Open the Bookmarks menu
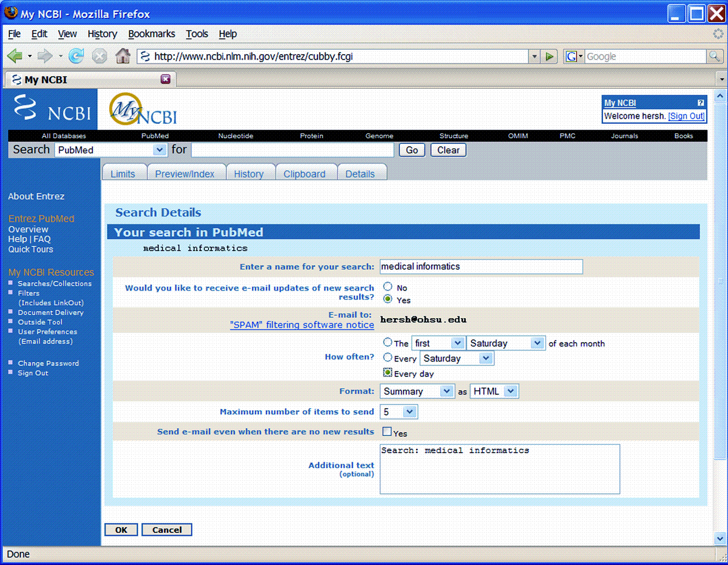The width and height of the screenshot is (728, 565). [x=152, y=34]
